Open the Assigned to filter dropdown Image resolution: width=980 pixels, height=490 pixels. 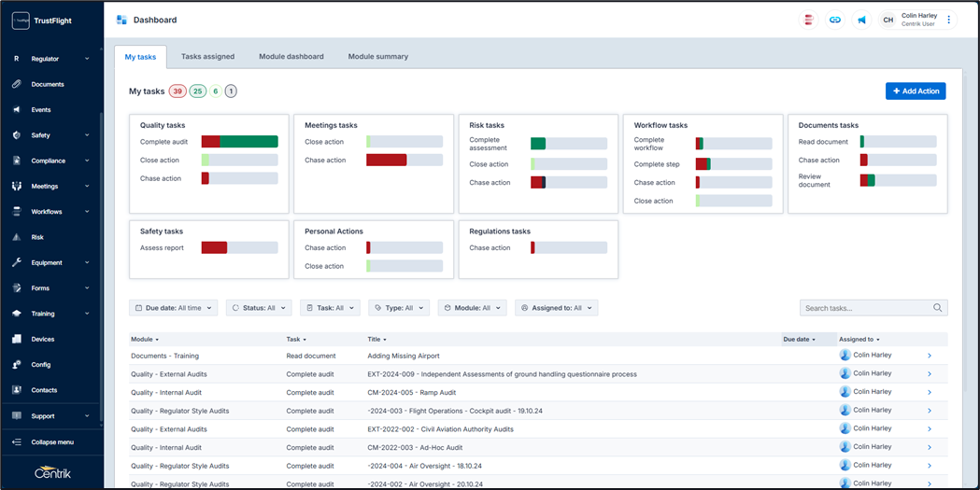point(556,308)
